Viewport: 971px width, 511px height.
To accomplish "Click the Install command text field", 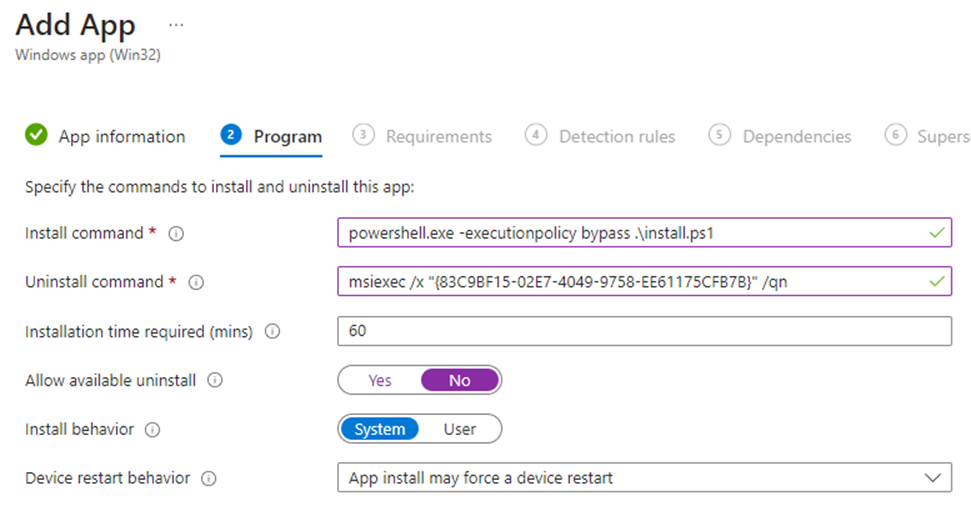I will [x=630, y=234].
